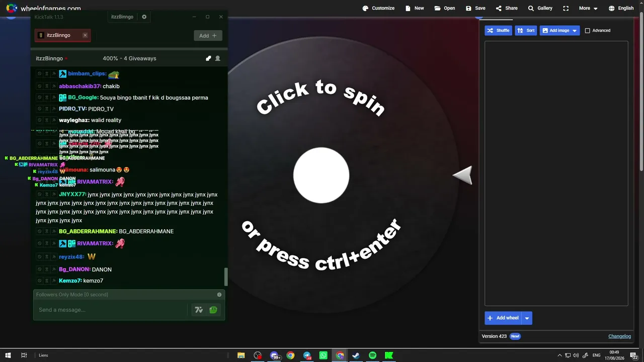This screenshot has height=362, width=644.
Task: Open Telegram from taskbar
Action: point(307,355)
